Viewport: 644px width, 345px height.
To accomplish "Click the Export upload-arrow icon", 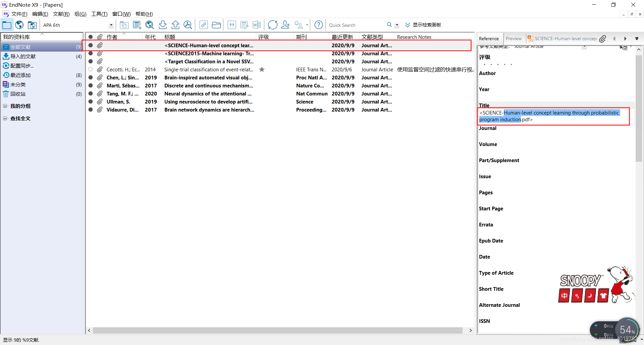I will click(x=175, y=25).
